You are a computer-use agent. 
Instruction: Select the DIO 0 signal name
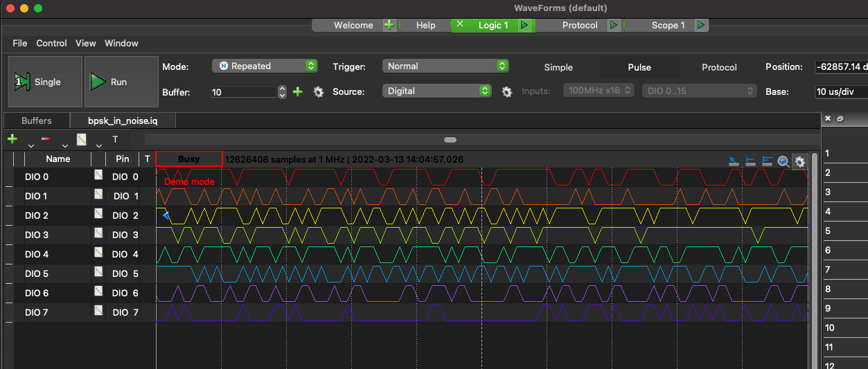(x=37, y=177)
